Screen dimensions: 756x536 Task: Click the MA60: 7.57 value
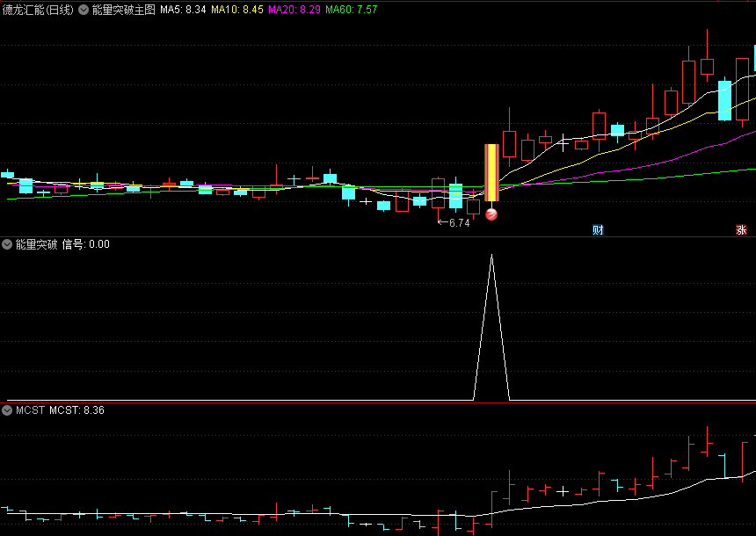point(351,10)
